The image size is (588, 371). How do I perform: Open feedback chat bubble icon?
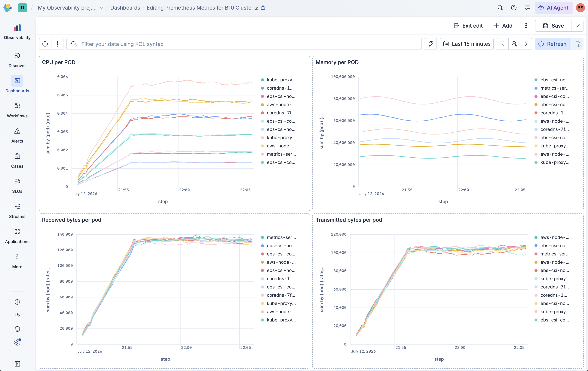click(x=527, y=8)
